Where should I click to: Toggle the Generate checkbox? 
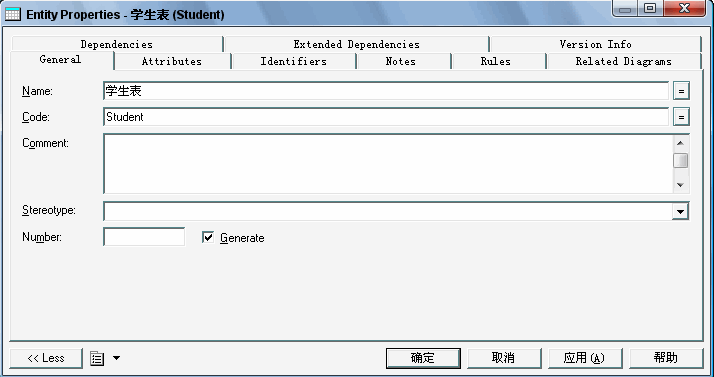[x=208, y=237]
